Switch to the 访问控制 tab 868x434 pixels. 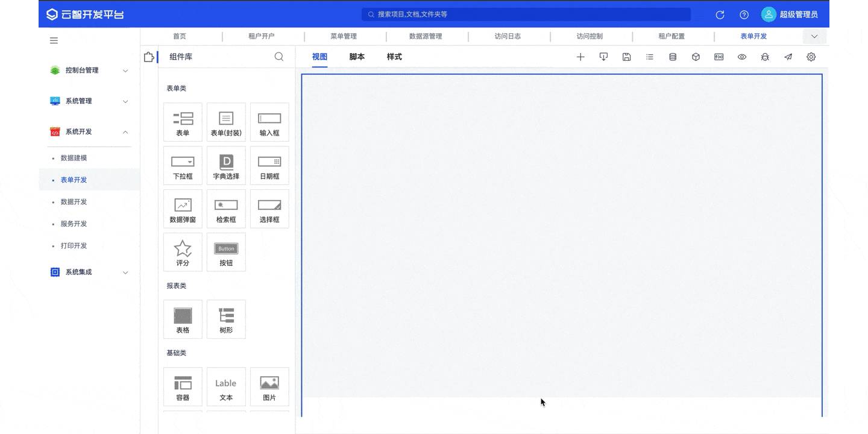590,36
